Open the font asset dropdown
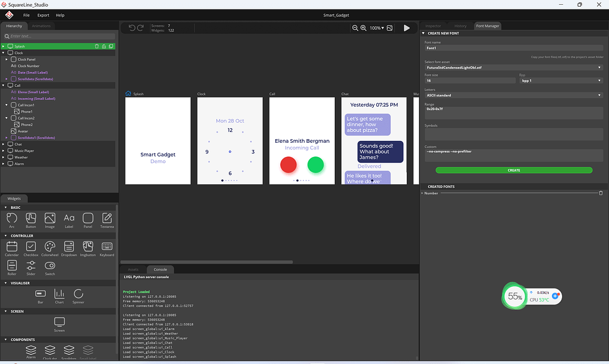 pos(514,68)
